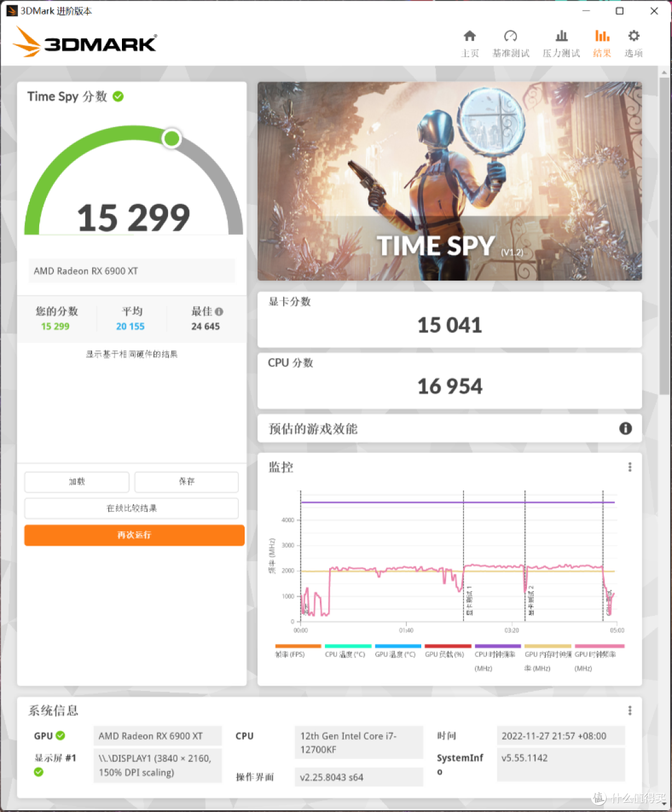Click the 3DMark app icon in title bar

(x=12, y=11)
